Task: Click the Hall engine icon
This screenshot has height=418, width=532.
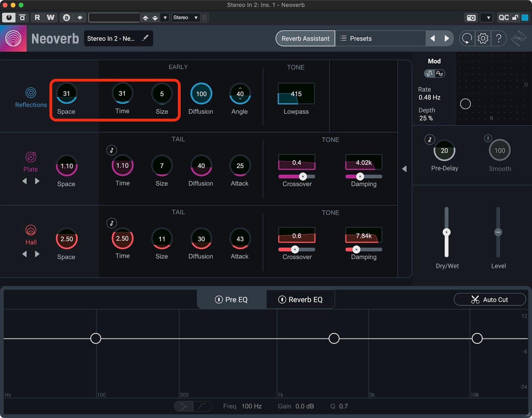Action: 31,230
